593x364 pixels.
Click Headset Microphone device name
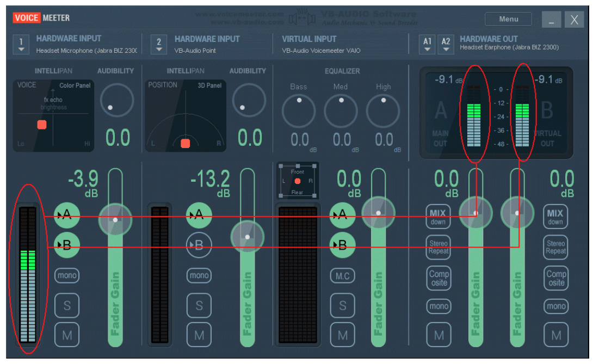(x=87, y=50)
